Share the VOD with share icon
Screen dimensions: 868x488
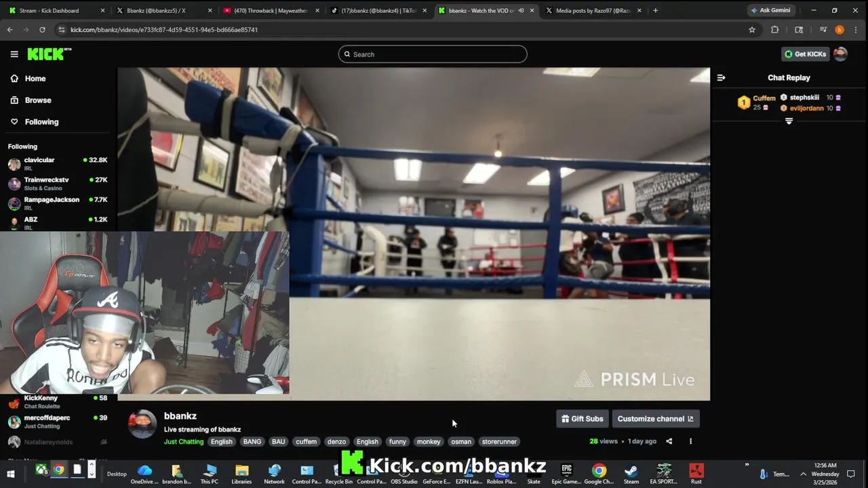pos(669,441)
